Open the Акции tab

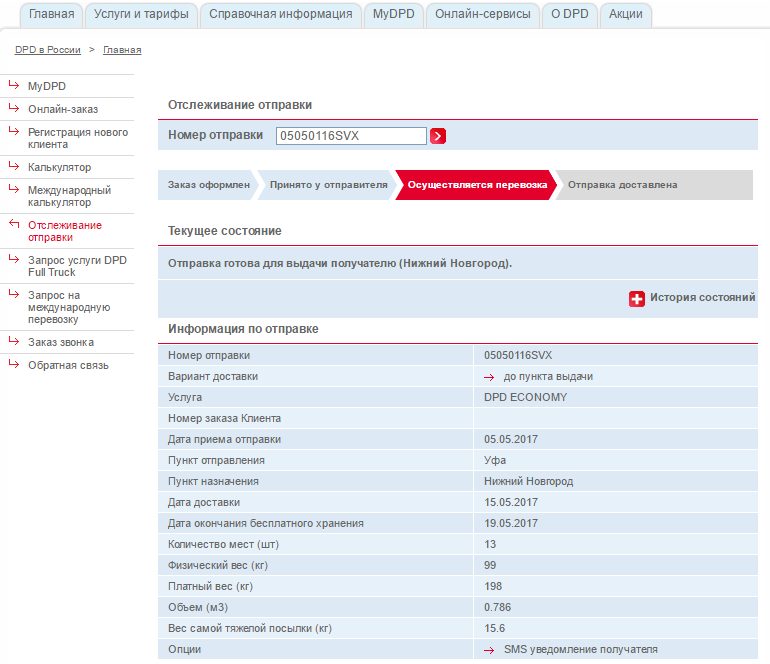click(x=626, y=14)
